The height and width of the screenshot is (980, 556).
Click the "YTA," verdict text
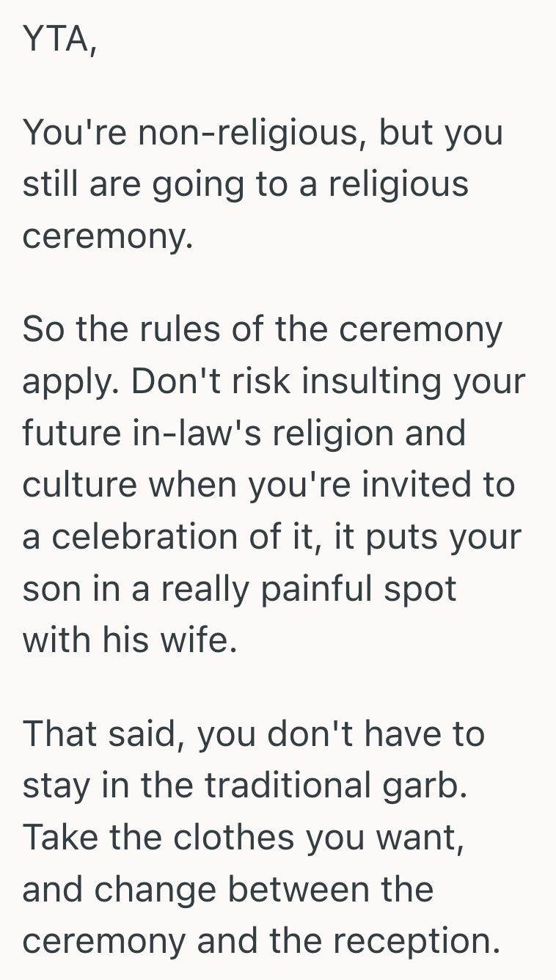coord(59,40)
